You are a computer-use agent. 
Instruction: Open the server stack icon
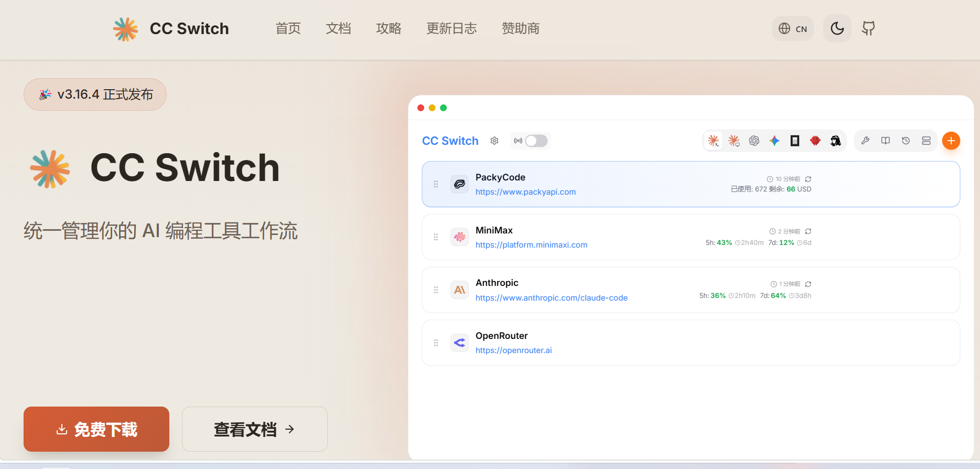(926, 141)
